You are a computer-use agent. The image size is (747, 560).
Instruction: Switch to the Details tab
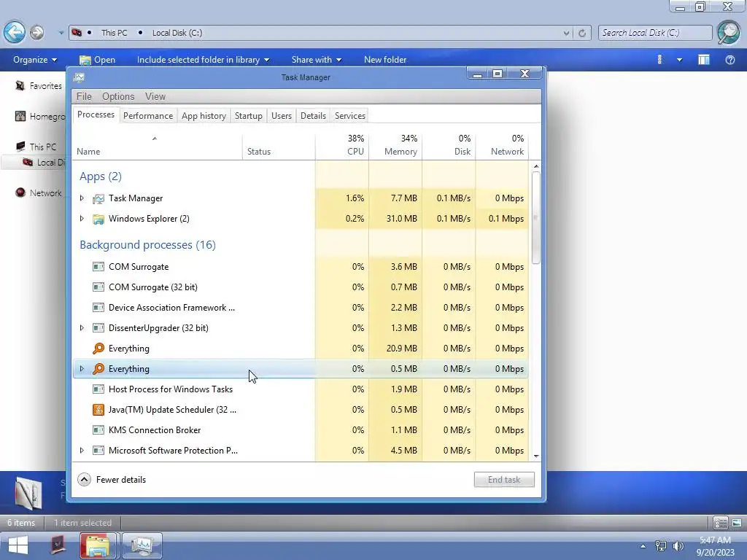pyautogui.click(x=313, y=116)
